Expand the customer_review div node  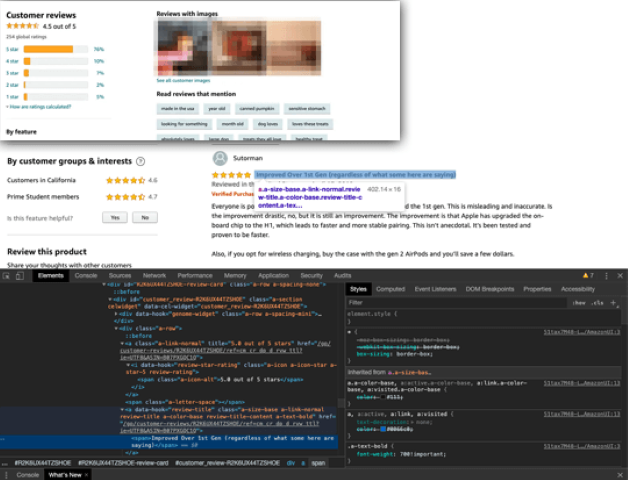107,299
